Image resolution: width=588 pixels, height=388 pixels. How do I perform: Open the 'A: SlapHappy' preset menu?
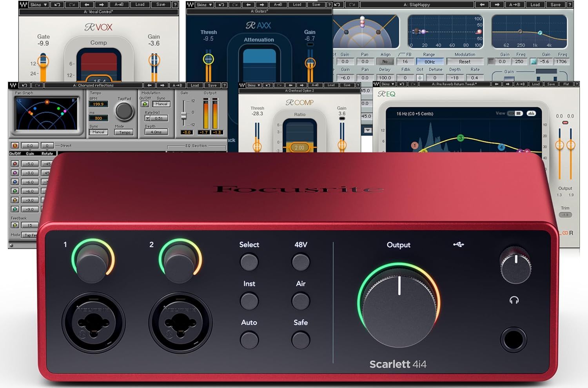coord(417,5)
